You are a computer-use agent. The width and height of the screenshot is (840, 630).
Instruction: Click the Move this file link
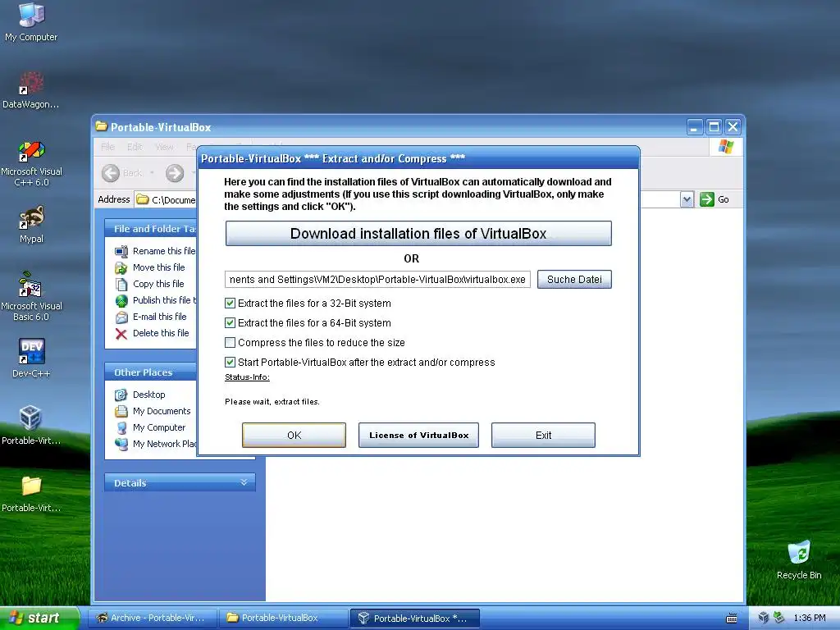click(158, 267)
